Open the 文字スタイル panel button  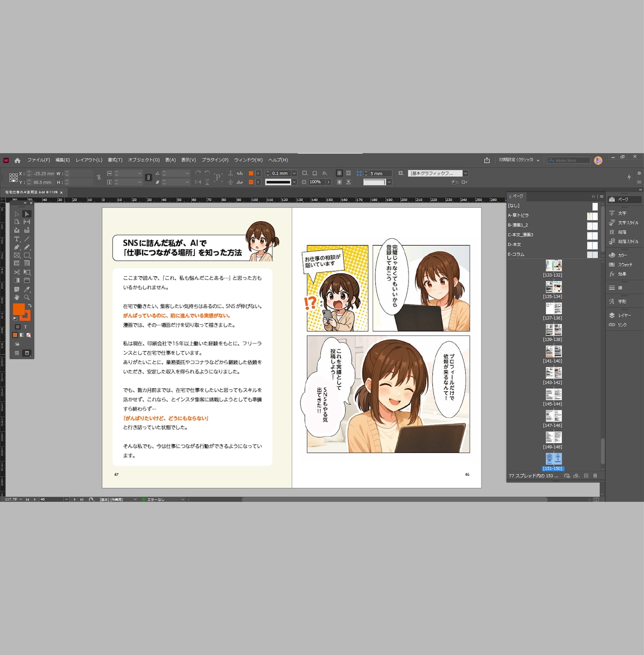click(623, 222)
